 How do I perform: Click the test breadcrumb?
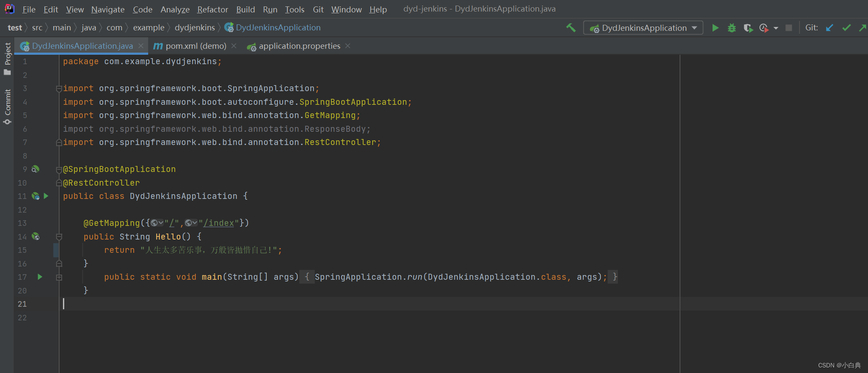tap(15, 28)
